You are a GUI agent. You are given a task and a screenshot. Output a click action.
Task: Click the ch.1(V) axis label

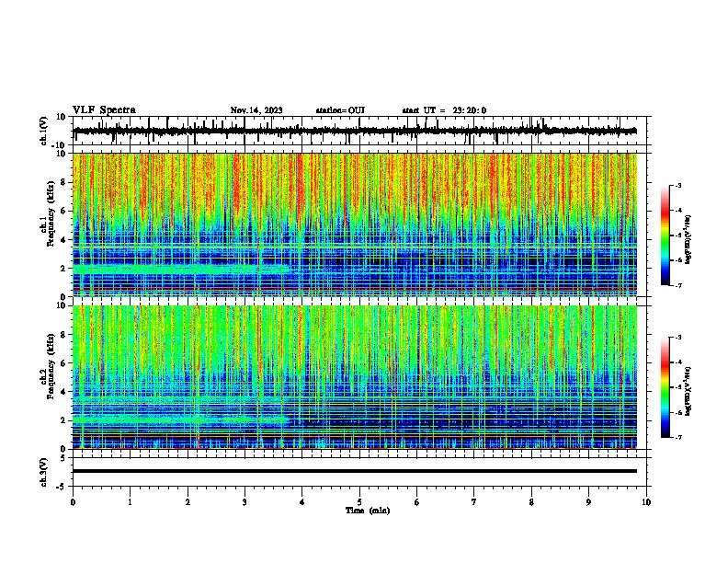pyautogui.click(x=43, y=131)
